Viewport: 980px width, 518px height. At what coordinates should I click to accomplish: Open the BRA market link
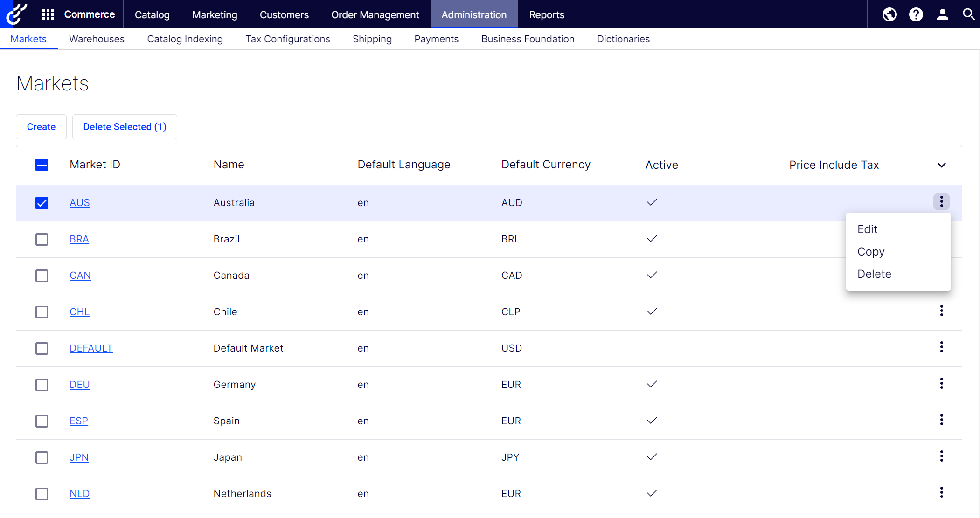click(79, 239)
